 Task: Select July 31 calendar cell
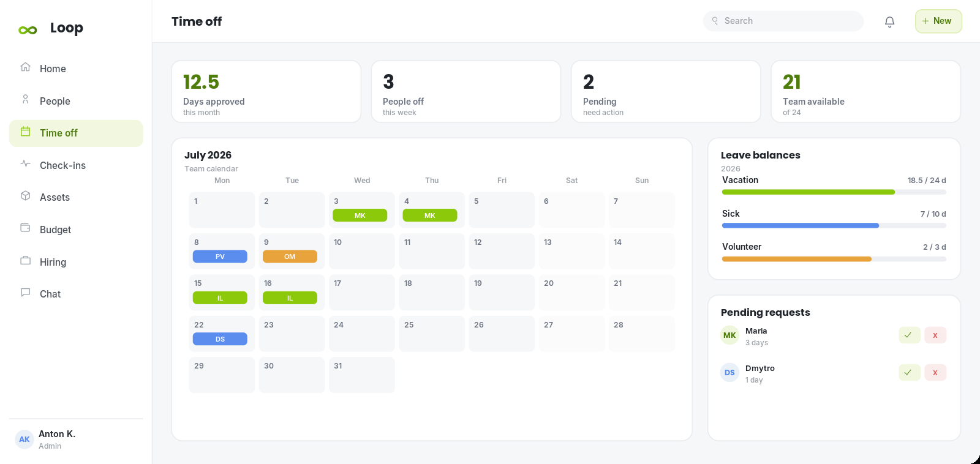pyautogui.click(x=361, y=375)
